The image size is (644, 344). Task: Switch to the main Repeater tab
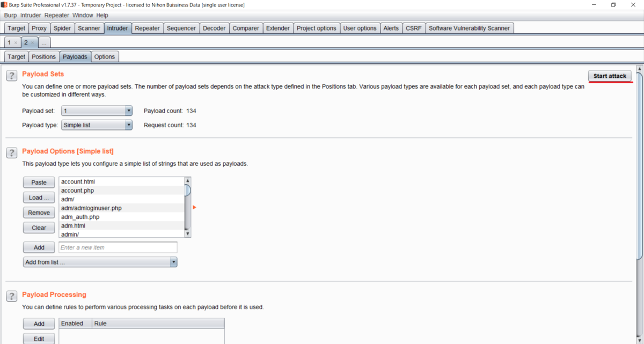pyautogui.click(x=148, y=28)
